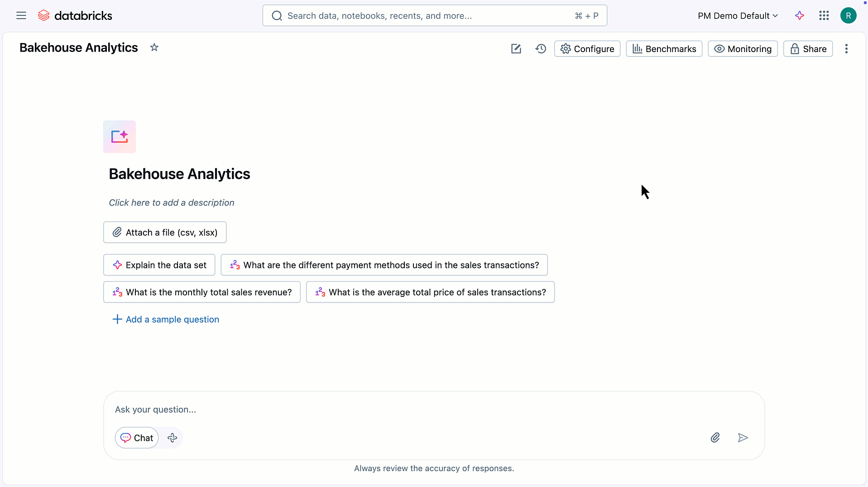Viewport: 868px width, 487px height.
Task: Toggle the agent mode icon beside Chat
Action: click(172, 438)
